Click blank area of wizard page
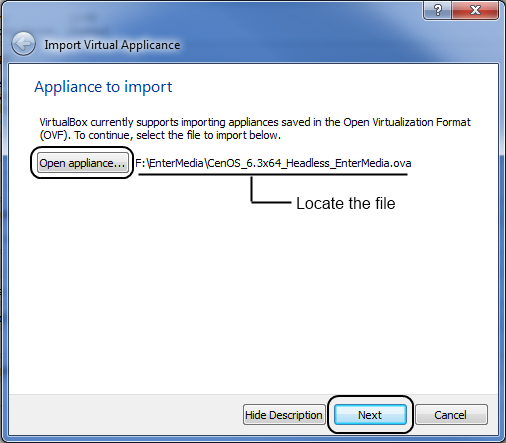This screenshot has height=443, width=506. (x=253, y=300)
